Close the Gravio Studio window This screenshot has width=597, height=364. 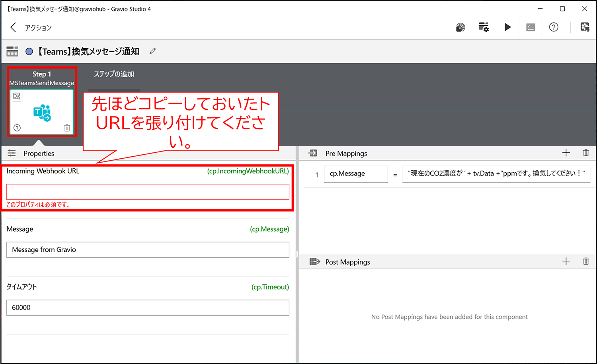(x=584, y=9)
